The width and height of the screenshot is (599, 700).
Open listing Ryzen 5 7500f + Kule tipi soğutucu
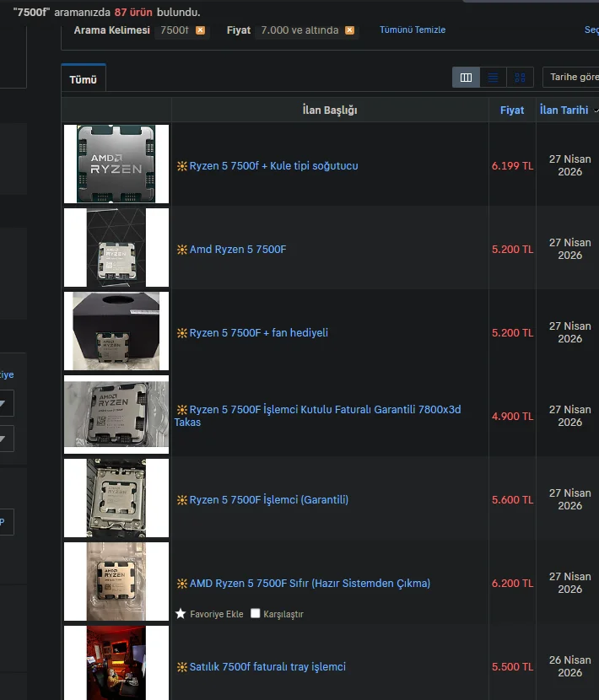pos(273,165)
